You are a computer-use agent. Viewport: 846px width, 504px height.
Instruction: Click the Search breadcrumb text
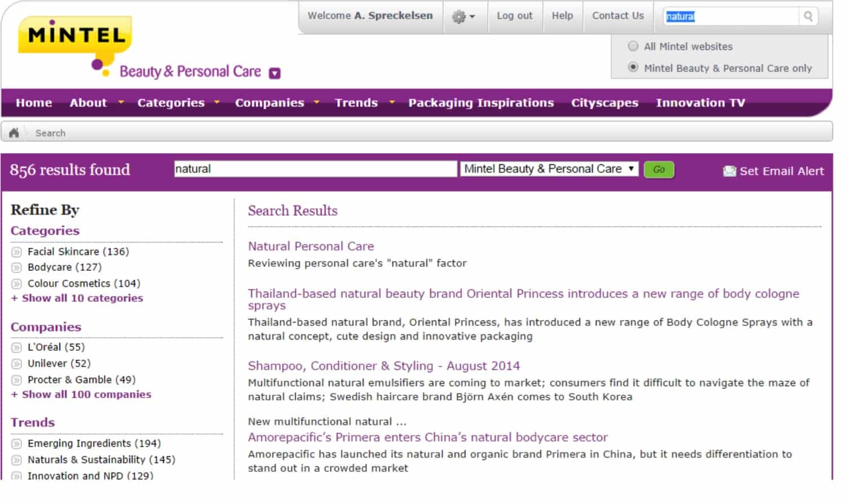[x=50, y=133]
